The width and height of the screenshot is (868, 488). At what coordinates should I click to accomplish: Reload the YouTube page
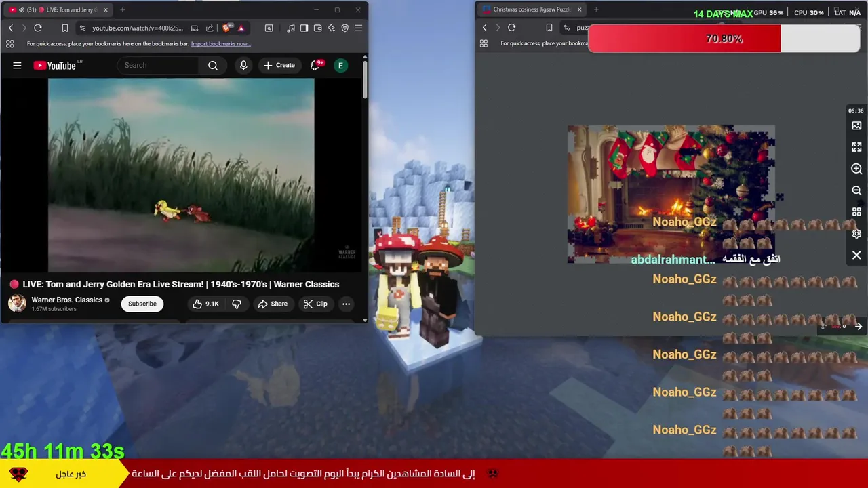pos(38,28)
